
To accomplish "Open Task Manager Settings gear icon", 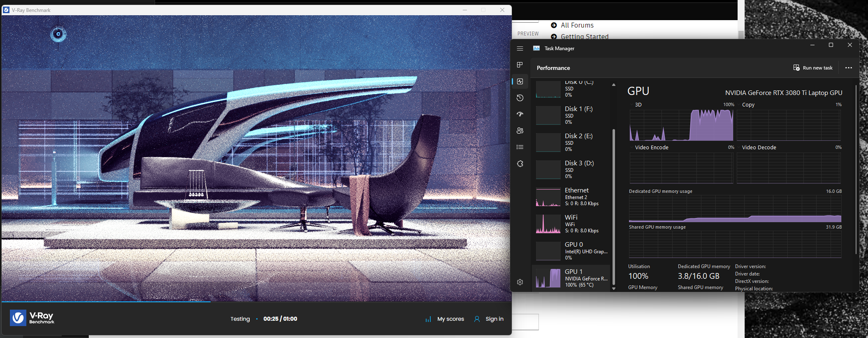I will tap(520, 282).
